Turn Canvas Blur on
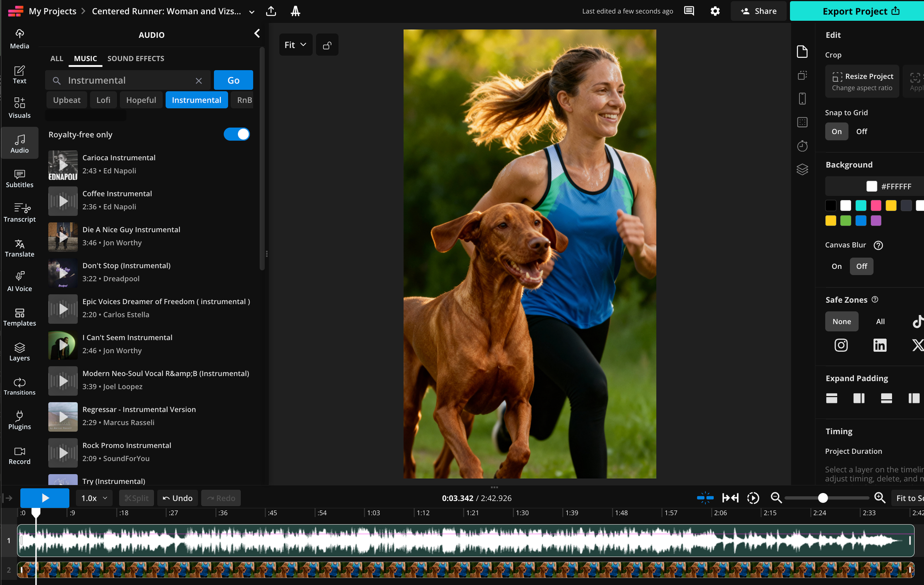The height and width of the screenshot is (585, 924). 836,267
